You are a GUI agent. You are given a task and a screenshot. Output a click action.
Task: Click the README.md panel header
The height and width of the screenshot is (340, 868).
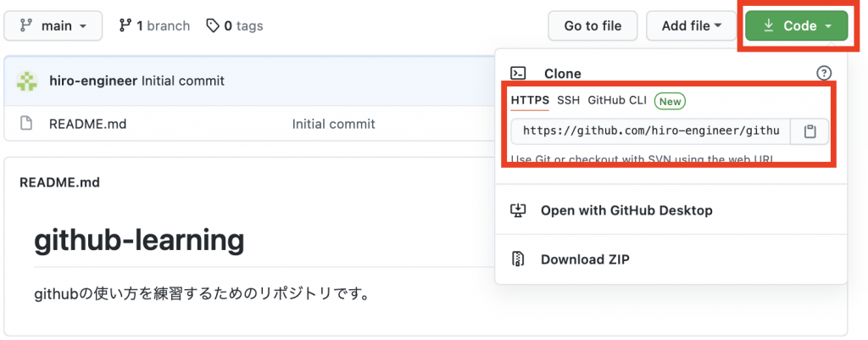tap(60, 183)
